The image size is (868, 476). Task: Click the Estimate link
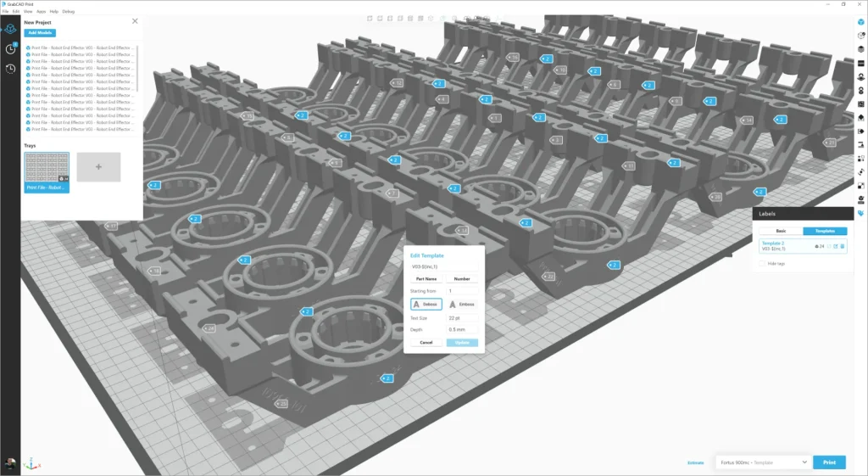click(696, 462)
